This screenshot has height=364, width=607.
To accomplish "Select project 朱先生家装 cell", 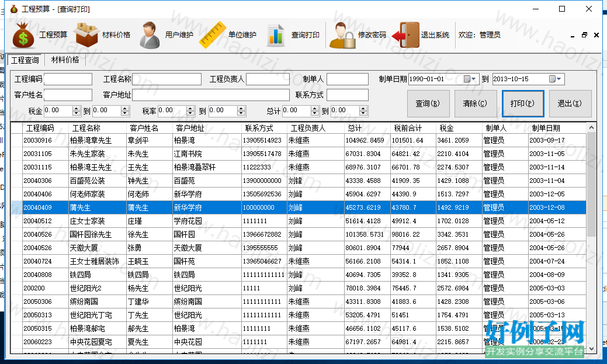I will [x=98, y=154].
